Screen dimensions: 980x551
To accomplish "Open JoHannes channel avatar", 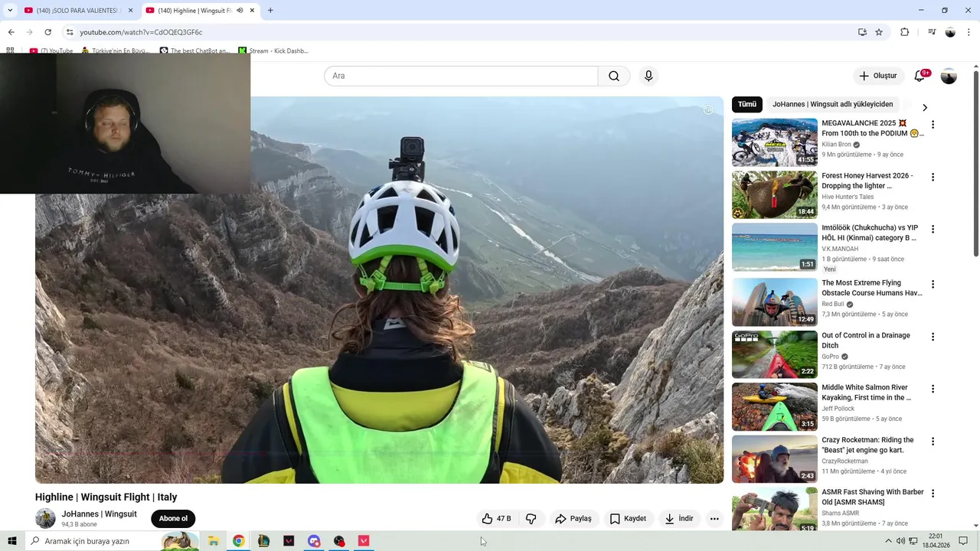I will pos(45,518).
